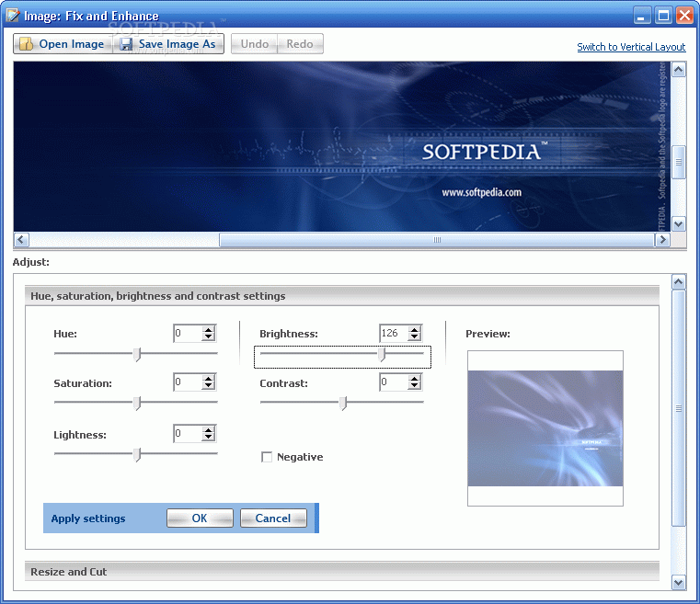The width and height of the screenshot is (700, 604).
Task: Decrease Saturation with down arrow
Action: (209, 386)
